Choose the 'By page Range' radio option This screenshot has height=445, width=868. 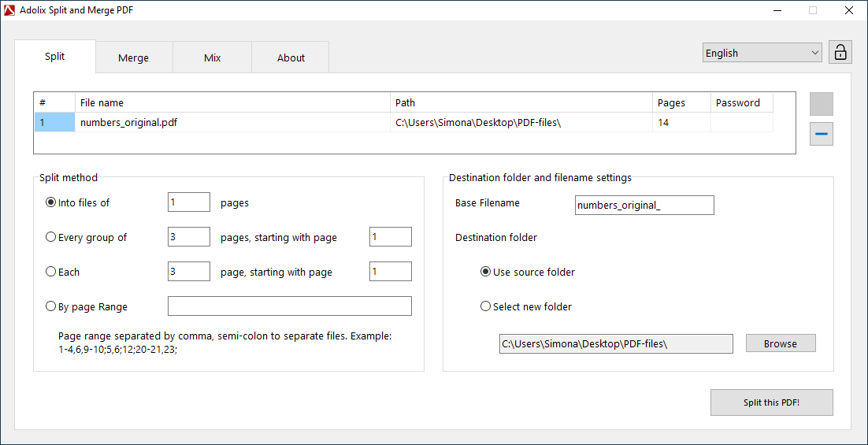[51, 306]
